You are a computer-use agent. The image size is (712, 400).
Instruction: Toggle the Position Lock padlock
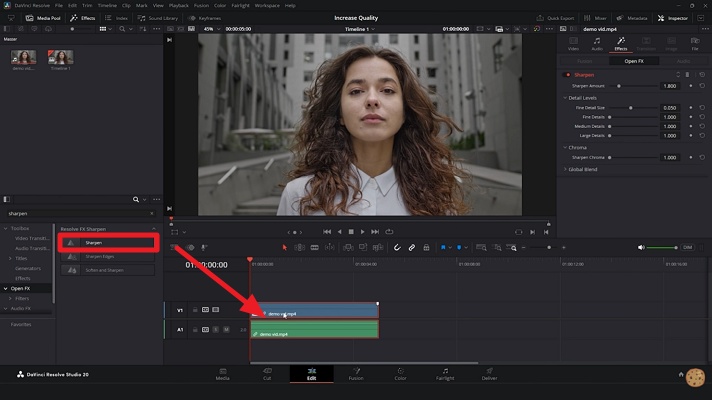[426, 247]
